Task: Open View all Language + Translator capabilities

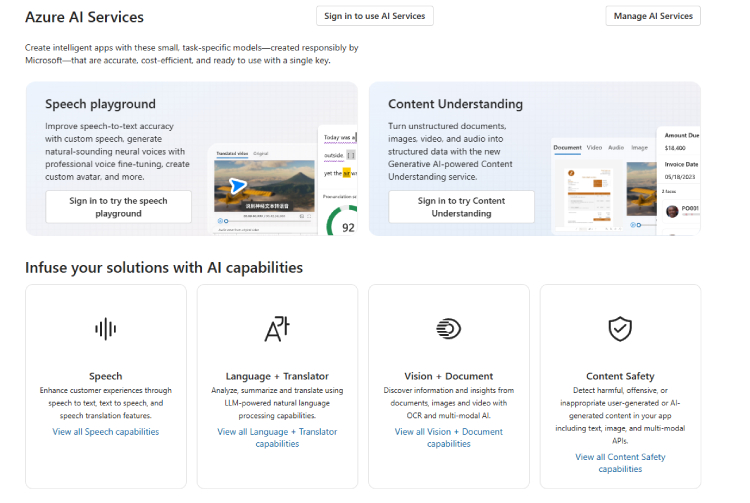Action: [277, 437]
